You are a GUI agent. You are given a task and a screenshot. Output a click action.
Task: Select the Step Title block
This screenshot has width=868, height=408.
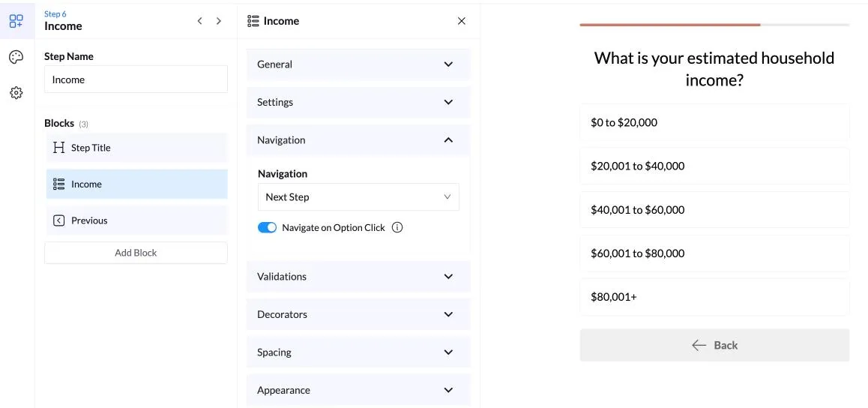136,148
